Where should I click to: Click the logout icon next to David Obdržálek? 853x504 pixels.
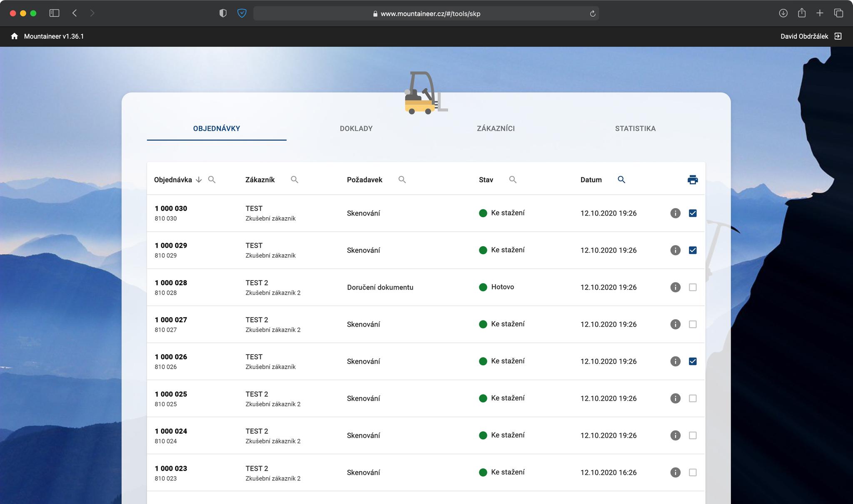838,36
